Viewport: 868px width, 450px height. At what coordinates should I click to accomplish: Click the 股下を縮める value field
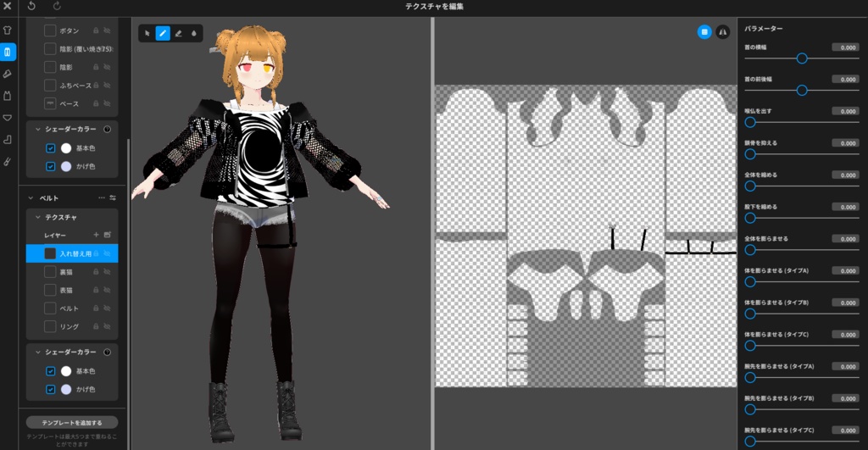coord(845,207)
